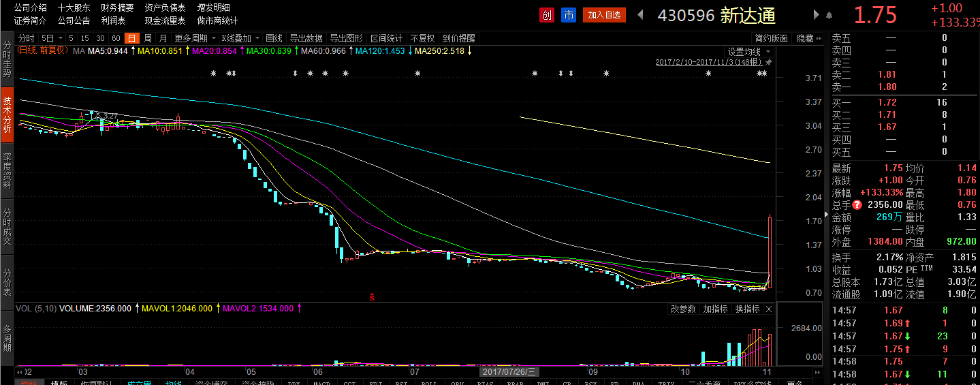Screen dimensions: 980x385
Task: Toggle 不复权 price adjustment mode
Action: point(422,38)
